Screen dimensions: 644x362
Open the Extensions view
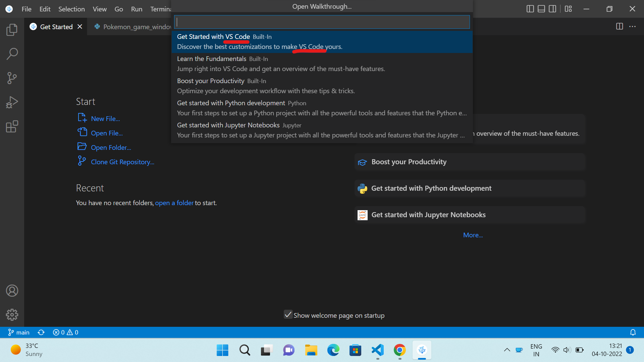coord(12,127)
